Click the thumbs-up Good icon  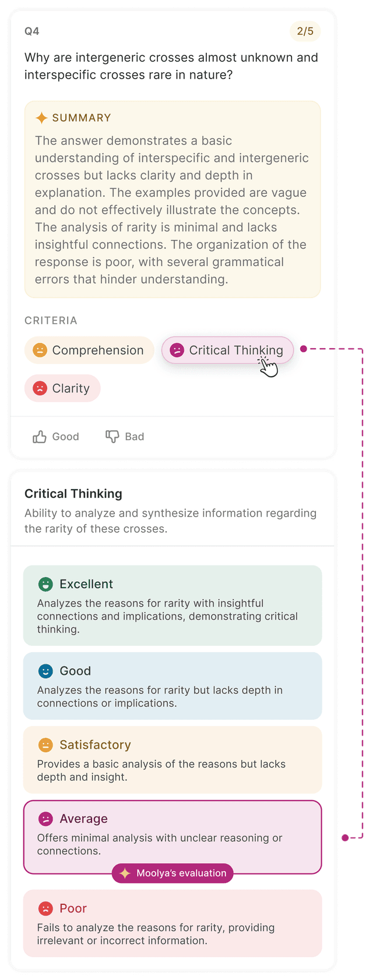pos(40,437)
